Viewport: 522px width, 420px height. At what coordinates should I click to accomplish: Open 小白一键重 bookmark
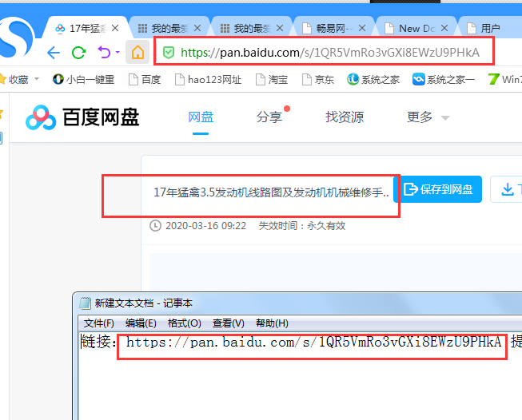click(x=84, y=79)
